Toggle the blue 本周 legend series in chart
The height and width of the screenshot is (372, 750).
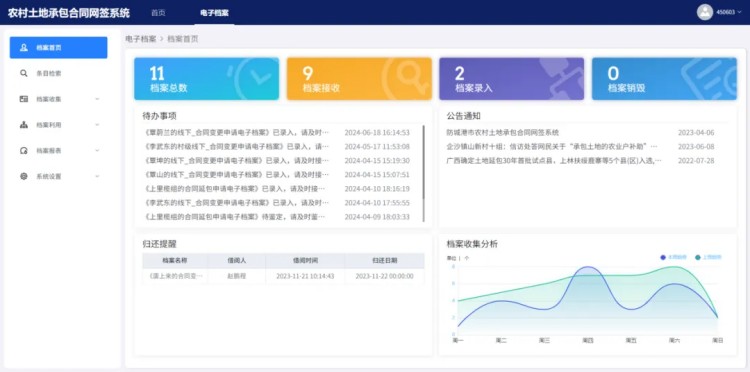pyautogui.click(x=673, y=257)
